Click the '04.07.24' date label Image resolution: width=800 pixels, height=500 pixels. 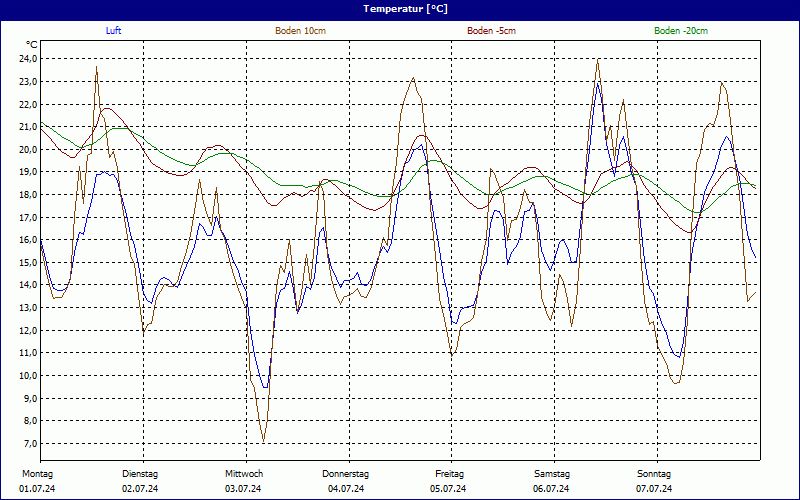tap(346, 489)
